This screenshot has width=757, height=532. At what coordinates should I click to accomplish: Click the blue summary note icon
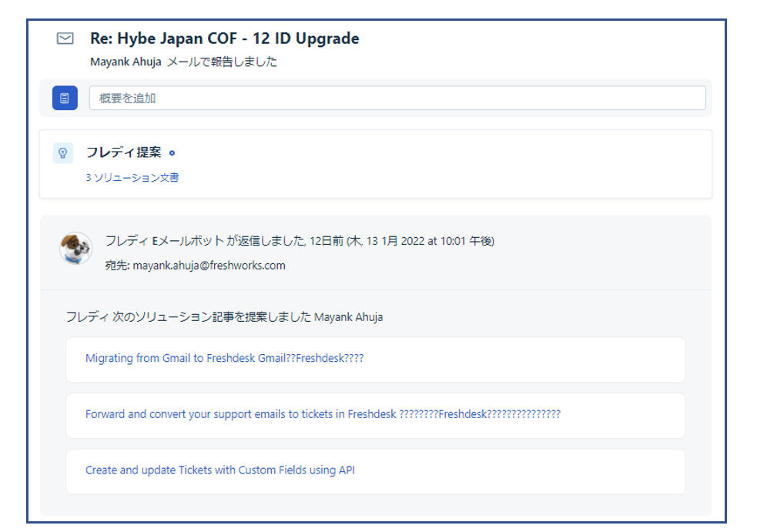tap(65, 98)
